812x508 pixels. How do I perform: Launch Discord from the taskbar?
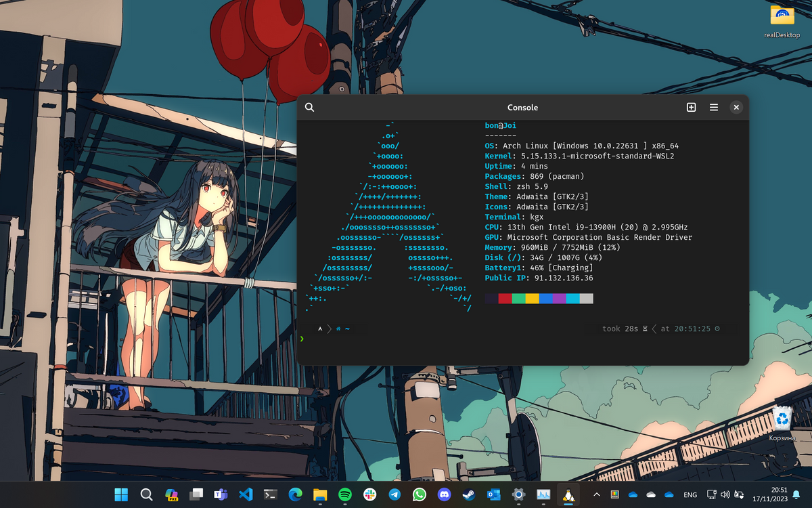pos(445,494)
